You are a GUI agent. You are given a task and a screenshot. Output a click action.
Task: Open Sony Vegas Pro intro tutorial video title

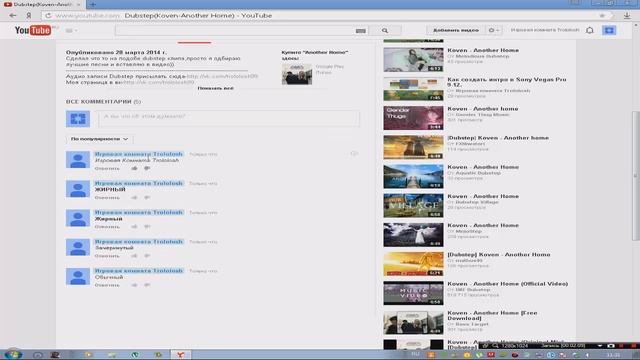(x=507, y=82)
